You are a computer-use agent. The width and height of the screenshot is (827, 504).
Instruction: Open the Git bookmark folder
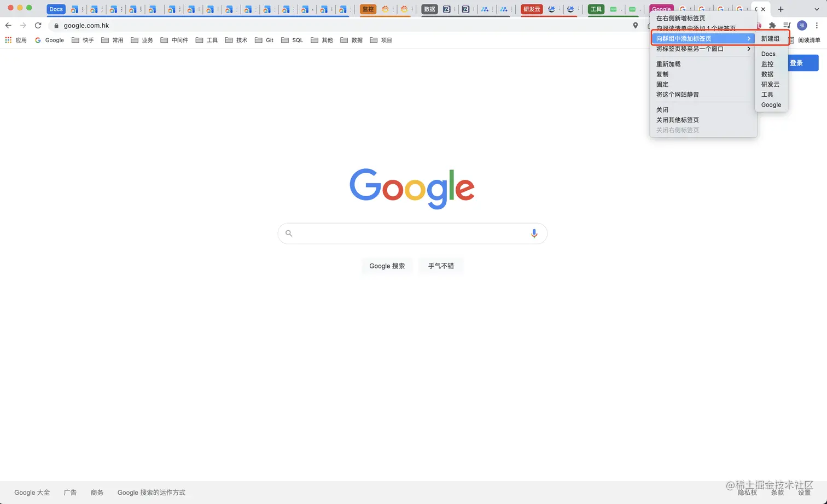pyautogui.click(x=264, y=40)
